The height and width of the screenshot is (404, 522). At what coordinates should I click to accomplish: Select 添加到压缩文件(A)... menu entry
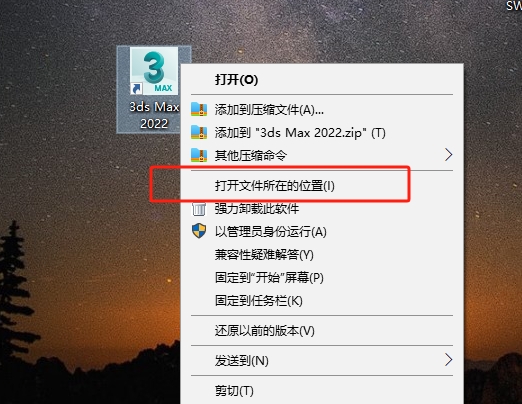click(269, 110)
